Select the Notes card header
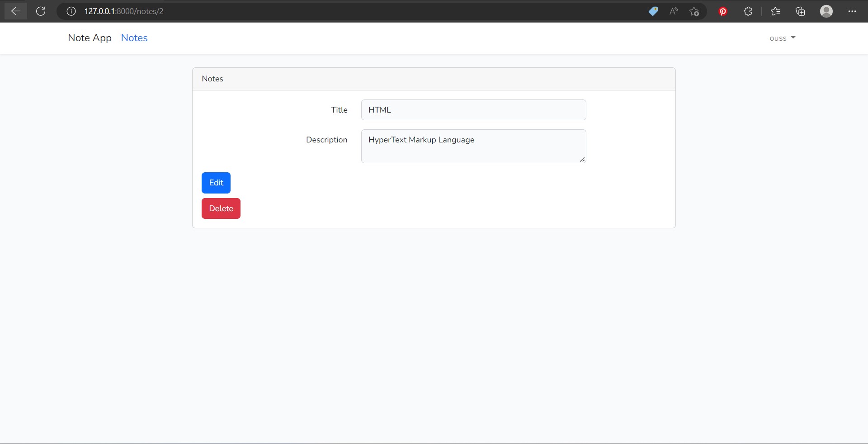This screenshot has height=444, width=868. click(212, 79)
